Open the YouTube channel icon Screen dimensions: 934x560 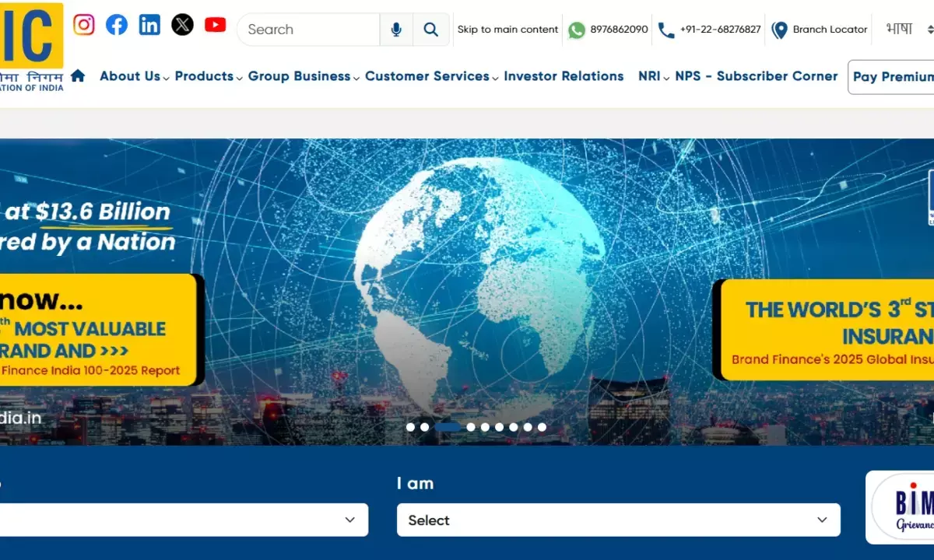pos(215,25)
